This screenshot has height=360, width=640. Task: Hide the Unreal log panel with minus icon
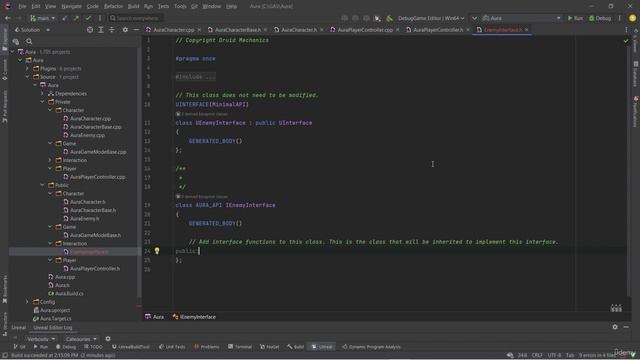coord(626,327)
